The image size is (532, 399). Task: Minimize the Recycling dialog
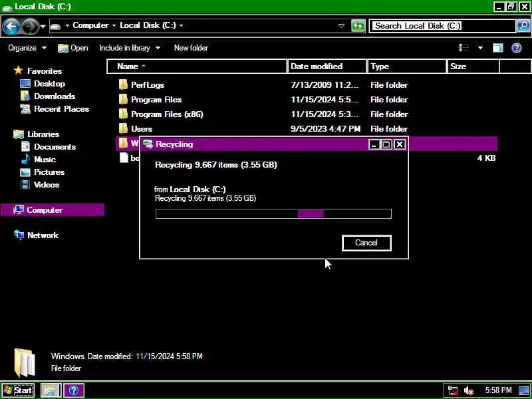pos(374,144)
